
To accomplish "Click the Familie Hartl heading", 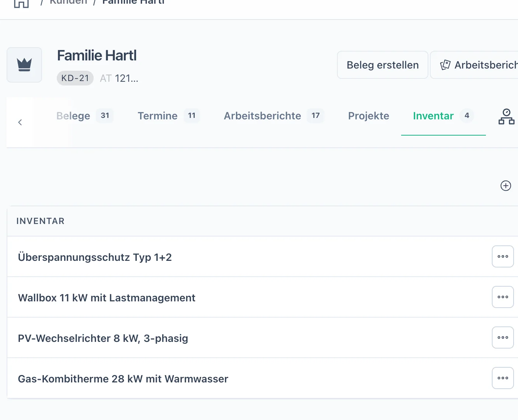I will tap(97, 56).
